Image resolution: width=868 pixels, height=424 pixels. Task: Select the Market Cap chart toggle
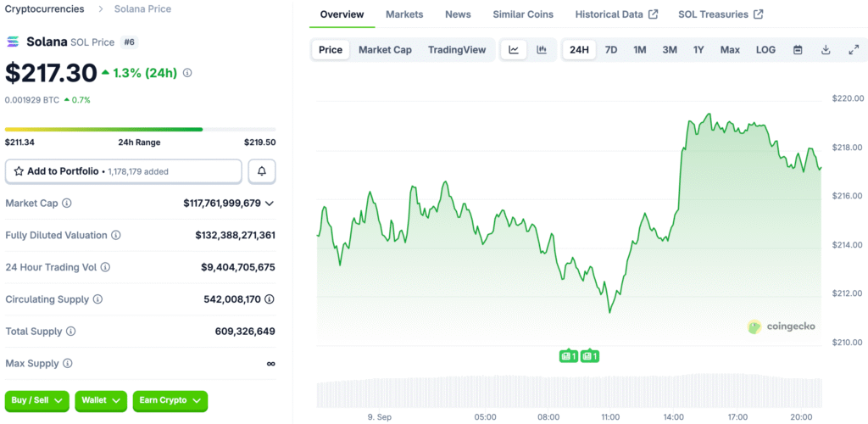(x=386, y=50)
